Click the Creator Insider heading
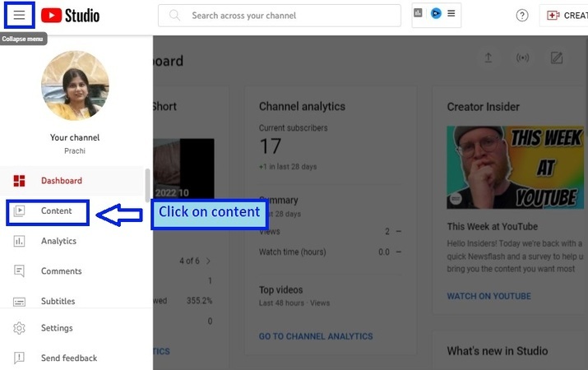The width and height of the screenshot is (588, 370). point(483,107)
